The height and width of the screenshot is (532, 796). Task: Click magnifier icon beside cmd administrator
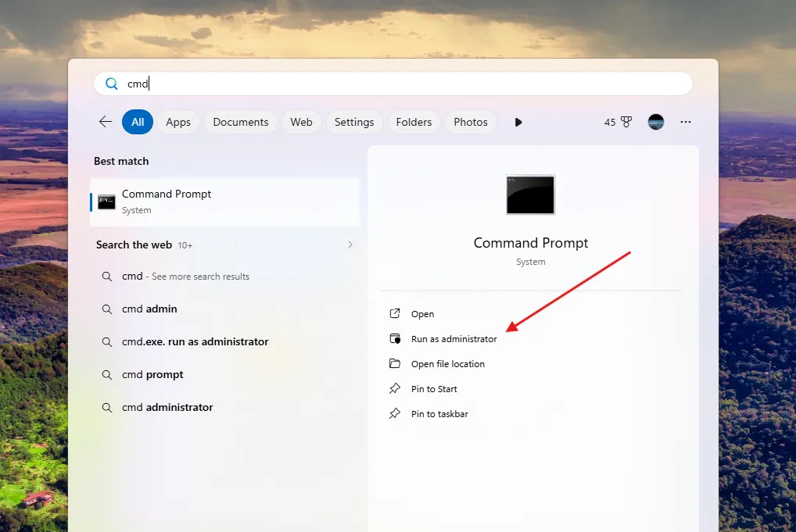(106, 408)
